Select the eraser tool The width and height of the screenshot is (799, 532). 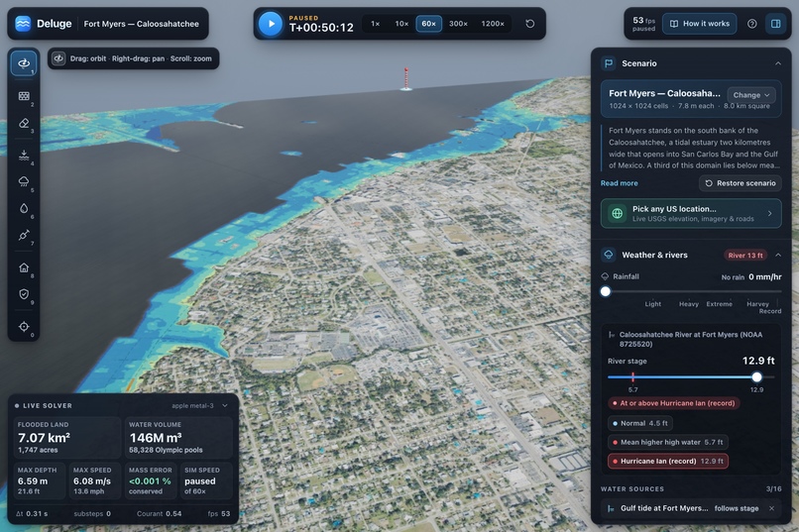(x=24, y=124)
